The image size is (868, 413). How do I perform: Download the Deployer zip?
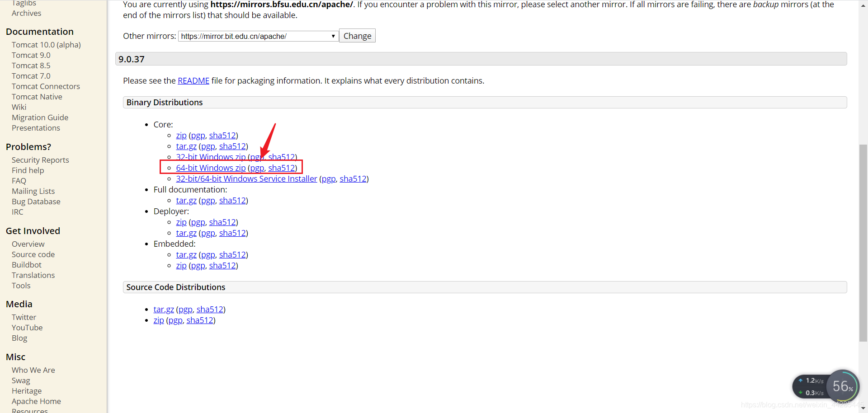(181, 222)
